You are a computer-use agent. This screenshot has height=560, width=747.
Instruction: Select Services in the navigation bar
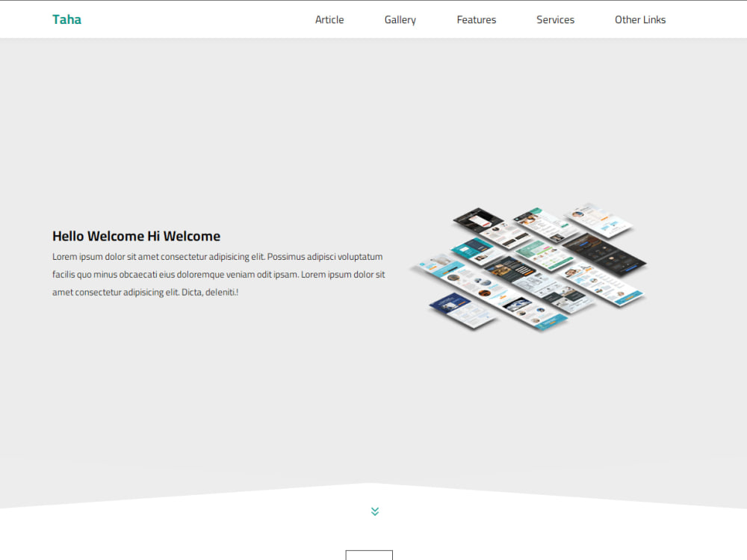coord(556,19)
